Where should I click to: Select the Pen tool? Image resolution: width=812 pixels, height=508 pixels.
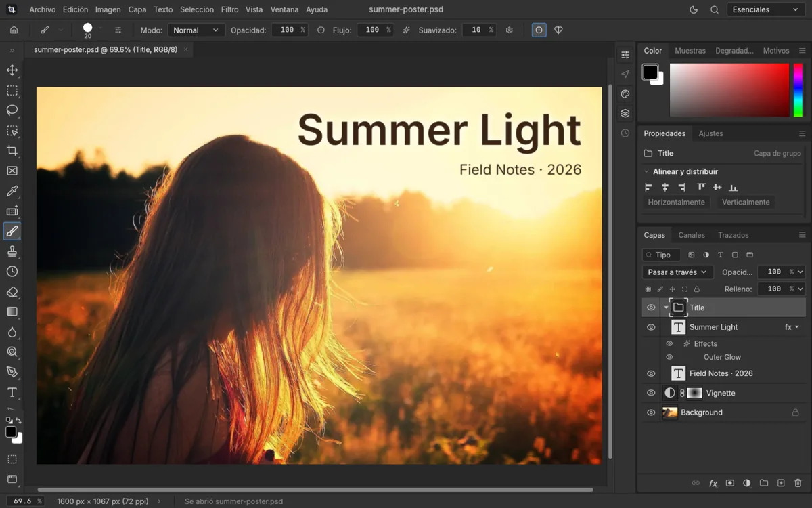(12, 372)
